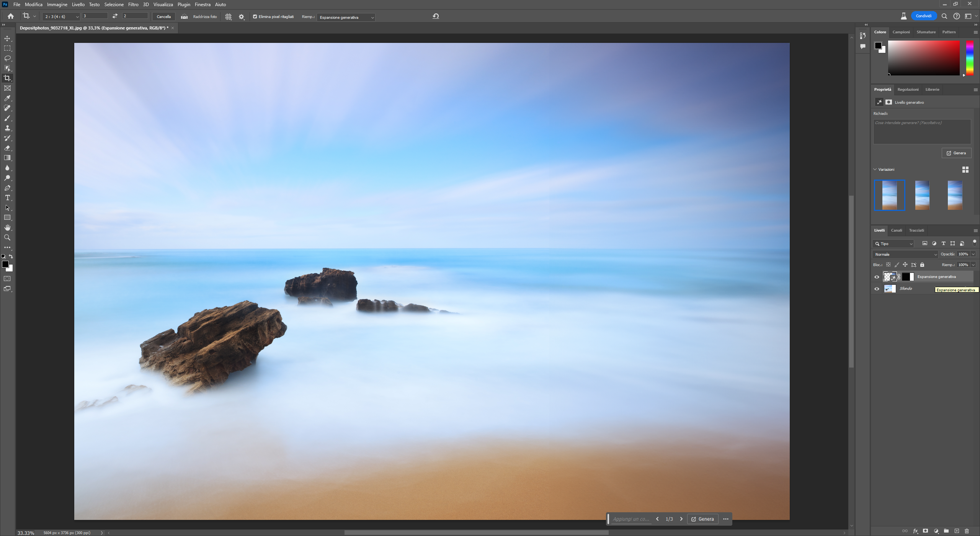Select the Eyedropper tool
Screen dimensions: 980x536
[7, 98]
